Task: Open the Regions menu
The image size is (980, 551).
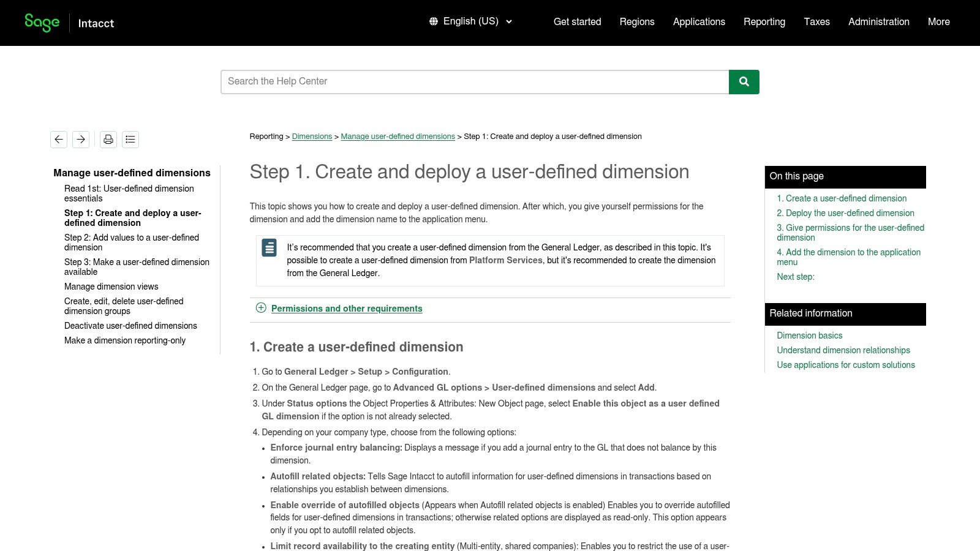Action: 637,22
